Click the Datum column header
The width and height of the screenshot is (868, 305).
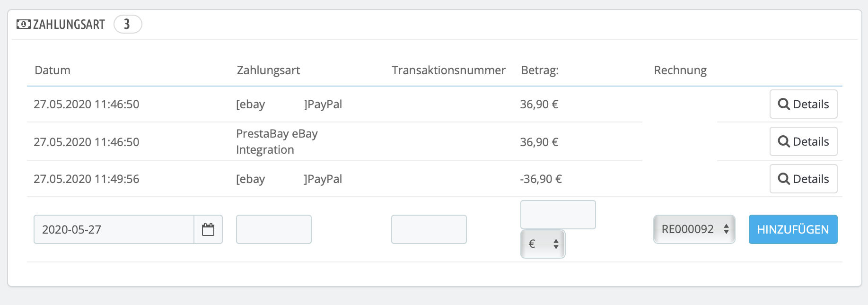[53, 70]
